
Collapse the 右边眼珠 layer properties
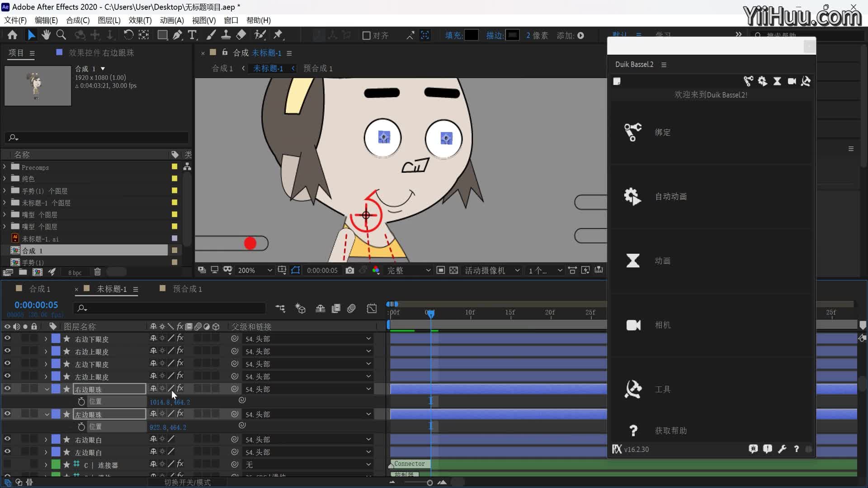point(47,389)
